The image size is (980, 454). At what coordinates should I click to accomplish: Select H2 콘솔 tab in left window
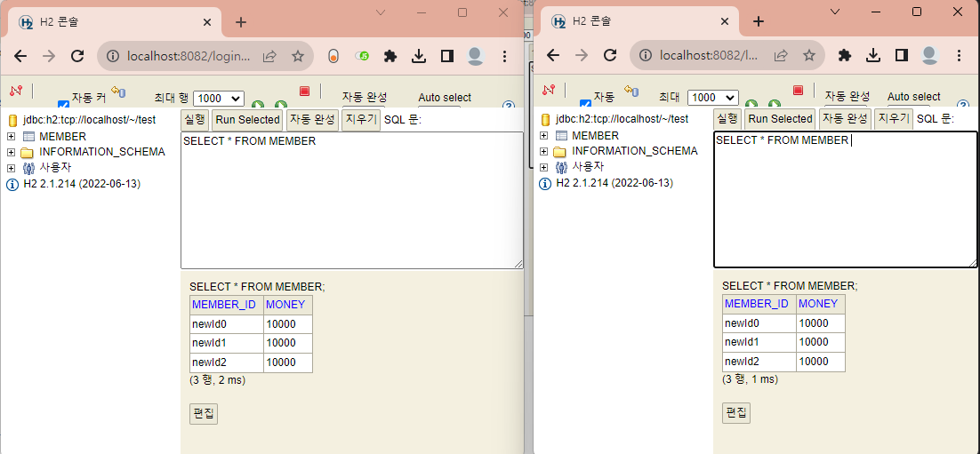click(115, 22)
